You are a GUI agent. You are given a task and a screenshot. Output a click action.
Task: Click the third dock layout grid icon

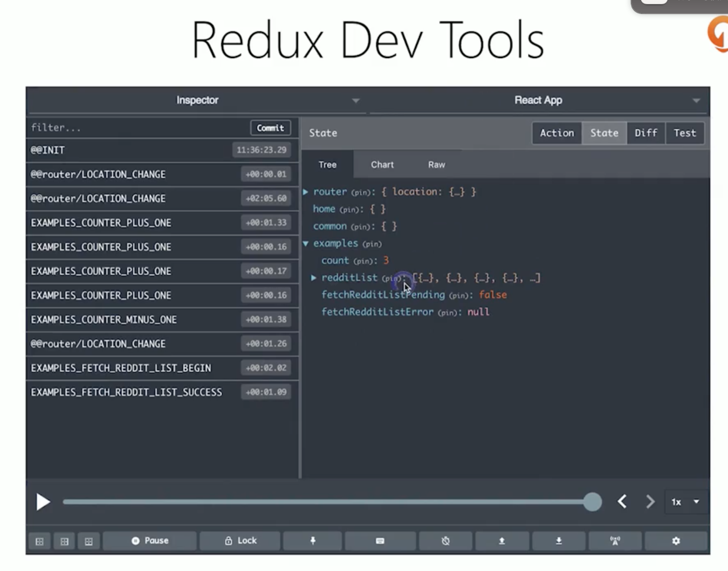[x=89, y=541]
